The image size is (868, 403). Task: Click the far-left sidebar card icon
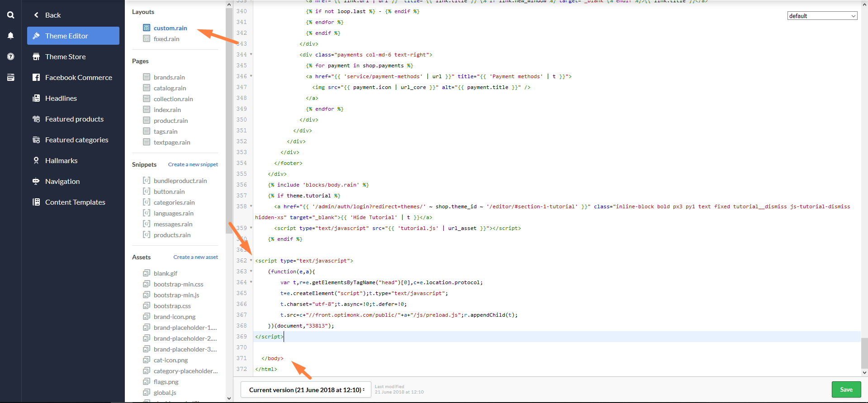pyautogui.click(x=10, y=77)
